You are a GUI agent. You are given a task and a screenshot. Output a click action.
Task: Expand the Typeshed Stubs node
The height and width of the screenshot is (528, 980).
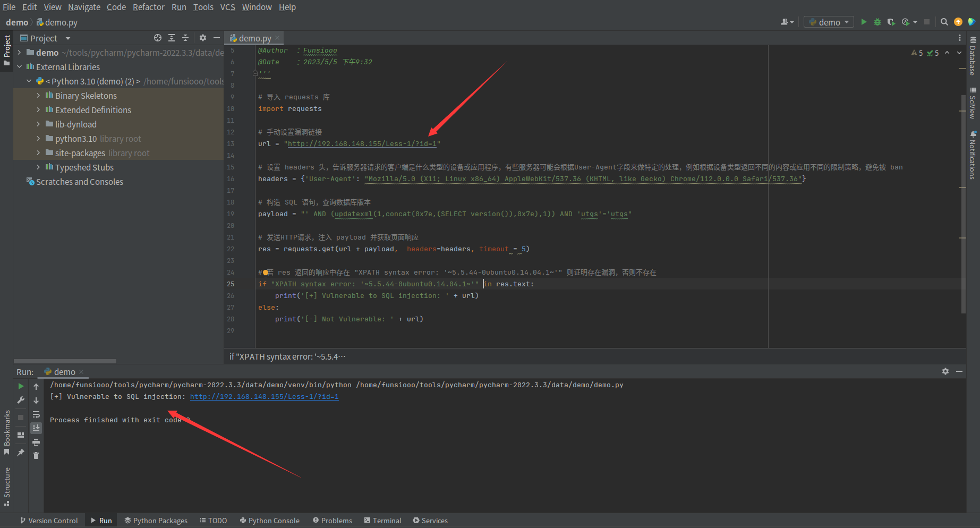click(x=38, y=167)
